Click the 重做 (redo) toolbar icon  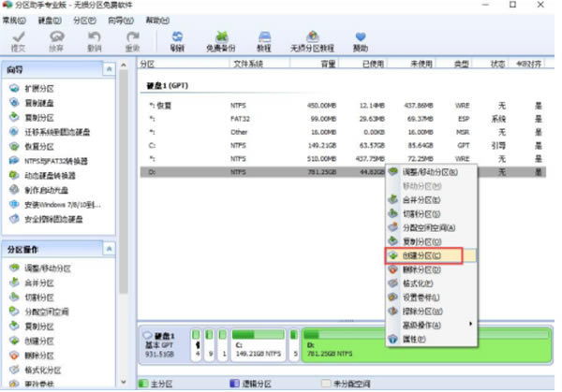click(x=133, y=41)
